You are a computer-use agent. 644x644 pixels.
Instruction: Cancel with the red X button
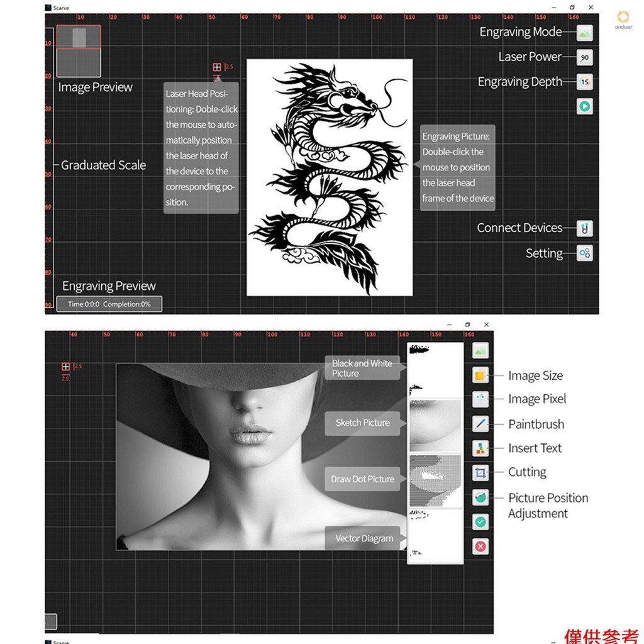[x=480, y=547]
